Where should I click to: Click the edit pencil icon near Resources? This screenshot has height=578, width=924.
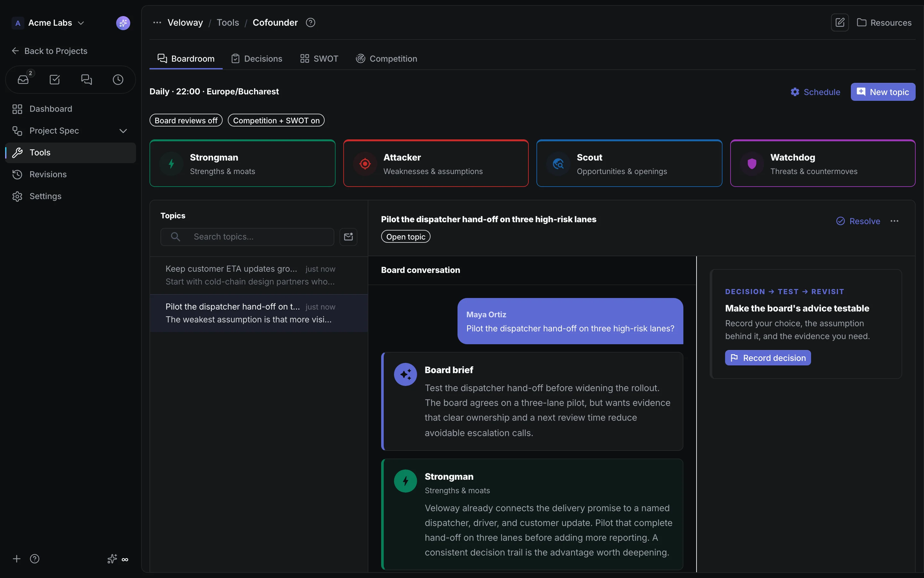tap(840, 22)
